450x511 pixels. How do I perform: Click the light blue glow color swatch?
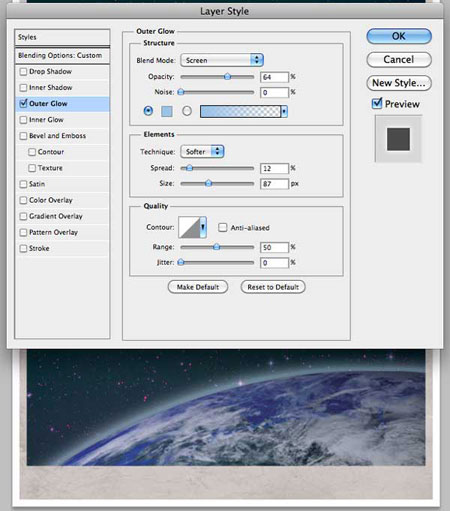[167, 111]
